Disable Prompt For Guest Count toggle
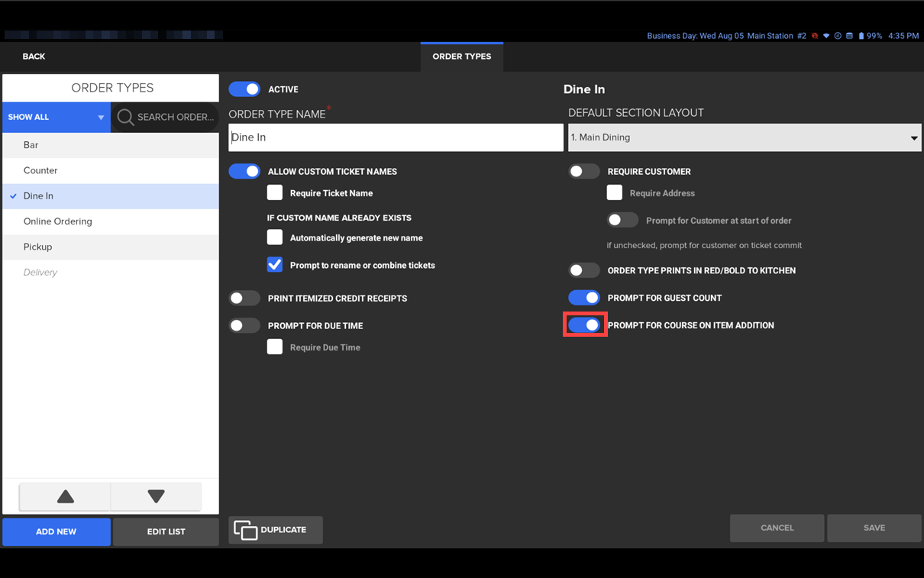Image resolution: width=924 pixels, height=578 pixels. (x=584, y=298)
